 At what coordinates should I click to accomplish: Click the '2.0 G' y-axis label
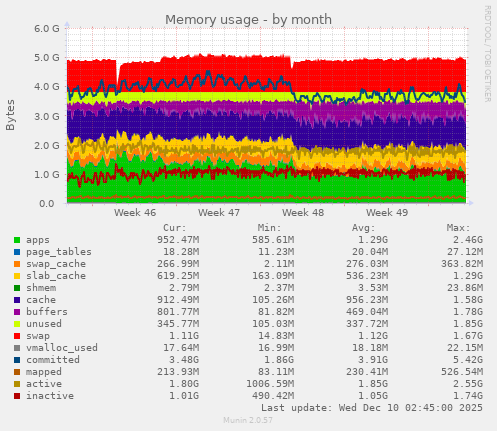47,145
